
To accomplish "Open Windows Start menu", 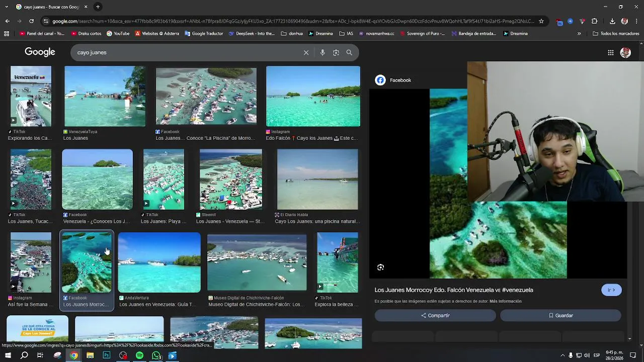I will (8, 355).
